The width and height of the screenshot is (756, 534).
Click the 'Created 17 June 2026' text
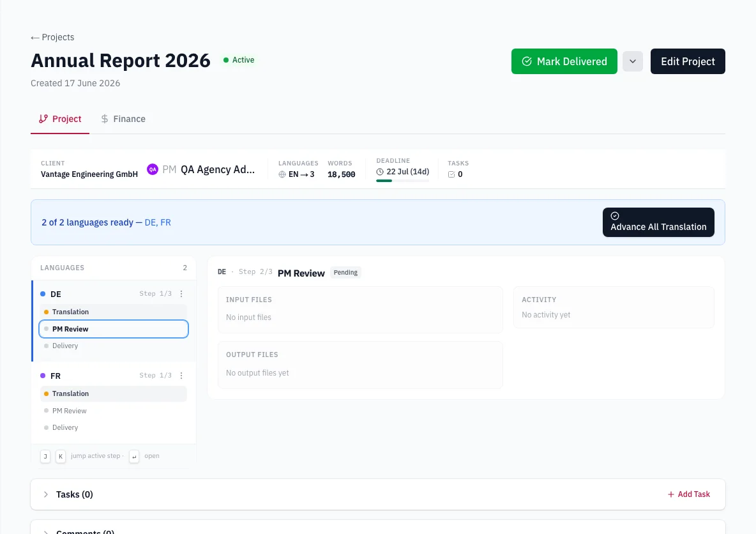(75, 83)
